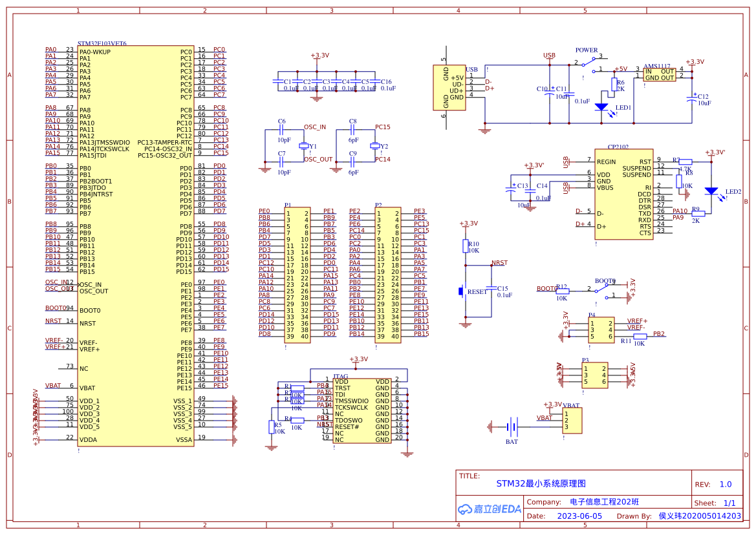Select the P3 six-pin header

coord(595,375)
